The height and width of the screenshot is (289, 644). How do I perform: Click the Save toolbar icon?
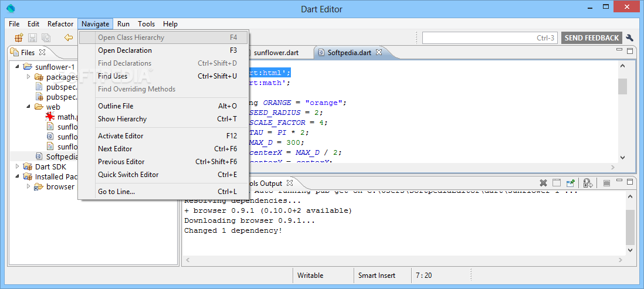coord(32,38)
